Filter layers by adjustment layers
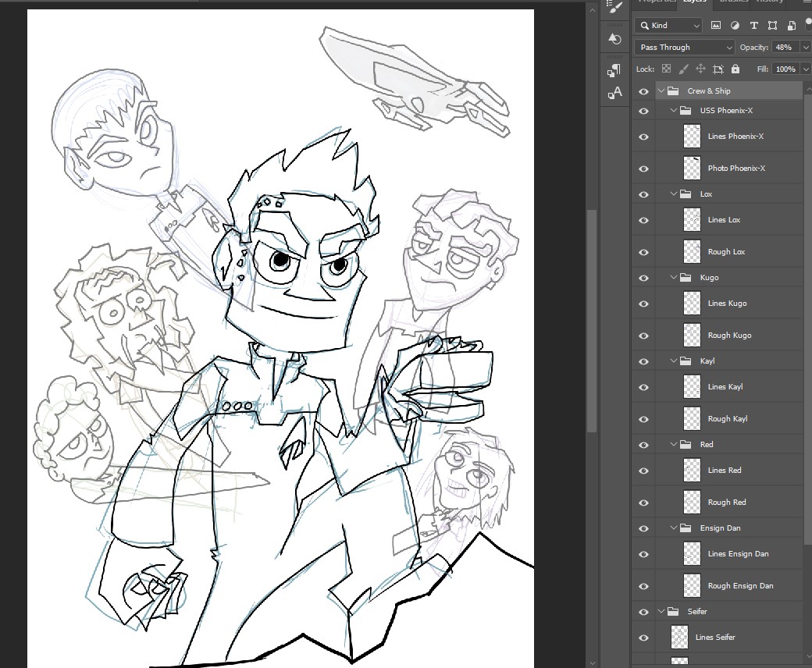The width and height of the screenshot is (812, 668). click(x=735, y=25)
